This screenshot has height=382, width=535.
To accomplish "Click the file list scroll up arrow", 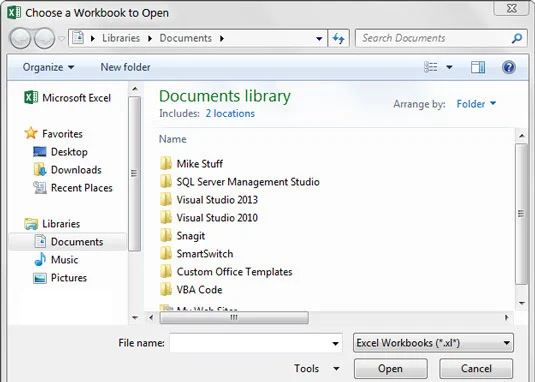I will coord(521,136).
